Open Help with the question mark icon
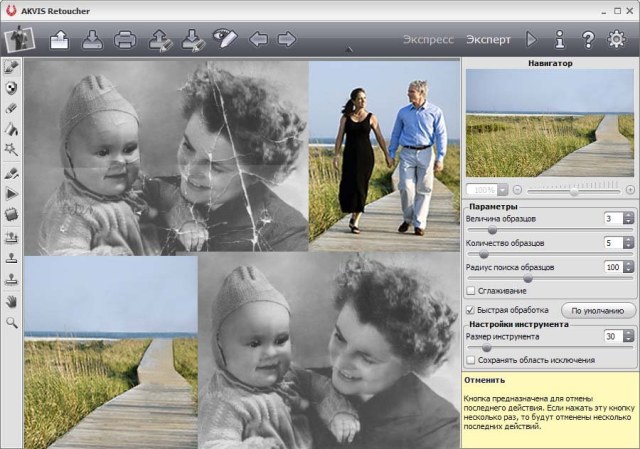The width and height of the screenshot is (640, 449). click(x=588, y=40)
